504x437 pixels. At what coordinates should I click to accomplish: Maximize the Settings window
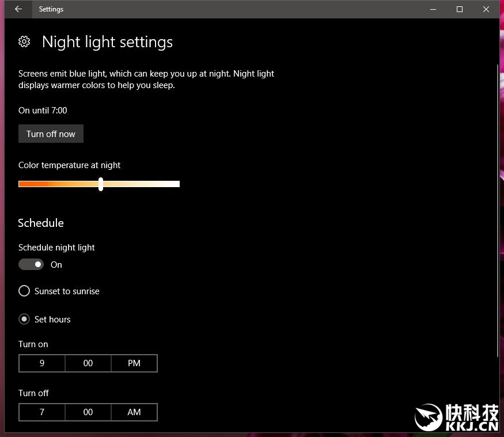(460, 9)
